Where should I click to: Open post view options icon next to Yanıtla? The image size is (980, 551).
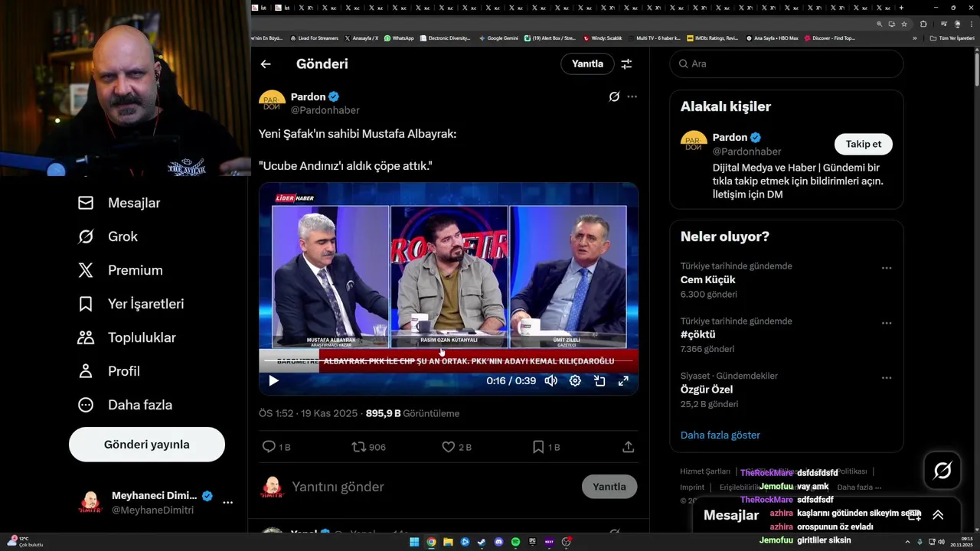click(626, 64)
